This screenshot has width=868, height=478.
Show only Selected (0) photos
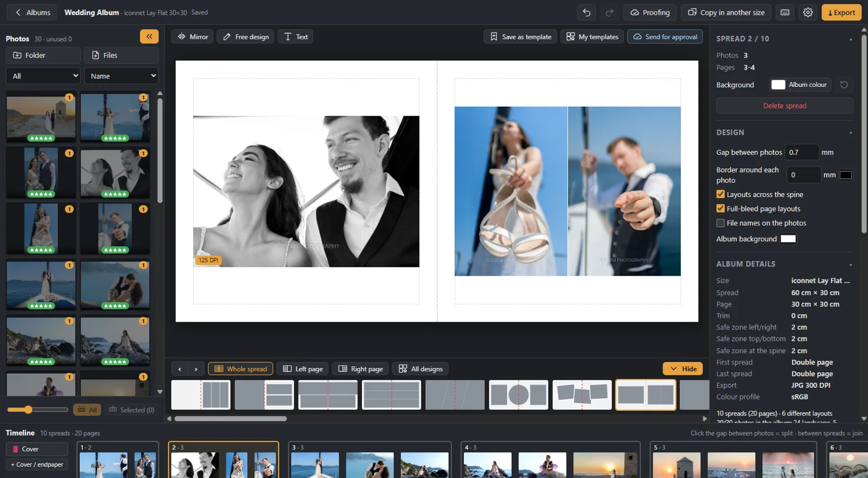[x=132, y=410]
